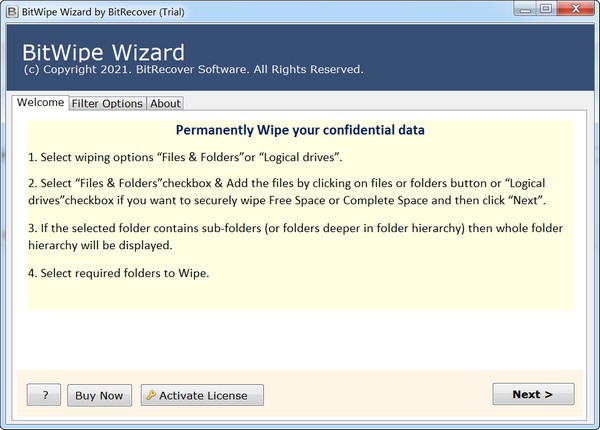Click the BitWipe Wizard banner heading
Viewport: 600px width, 430px height.
click(x=104, y=51)
